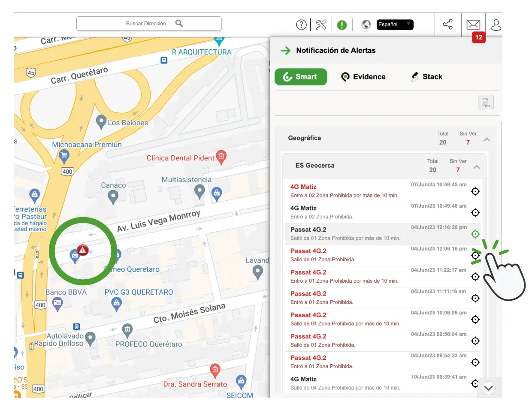Open the tools wrench icon
The image size is (532, 411).
coord(321,25)
